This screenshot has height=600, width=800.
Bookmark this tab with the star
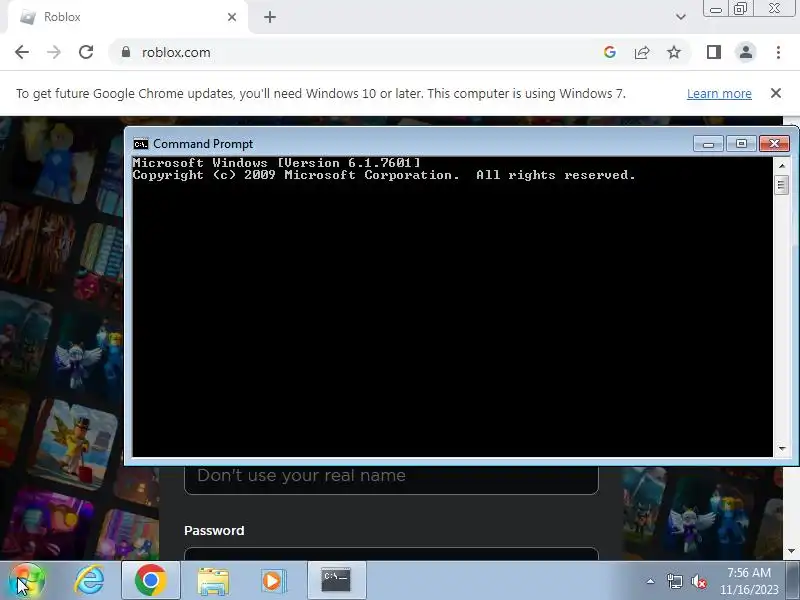coord(674,52)
